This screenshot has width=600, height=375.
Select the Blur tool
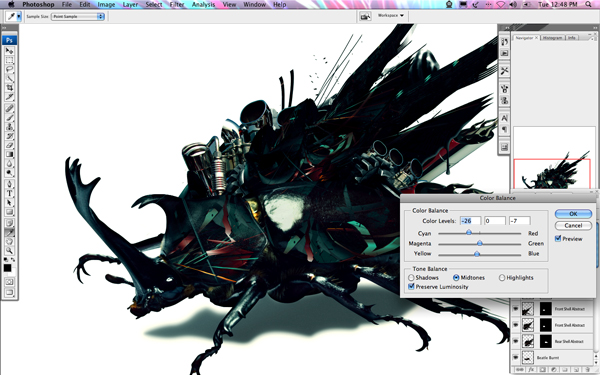[9, 163]
